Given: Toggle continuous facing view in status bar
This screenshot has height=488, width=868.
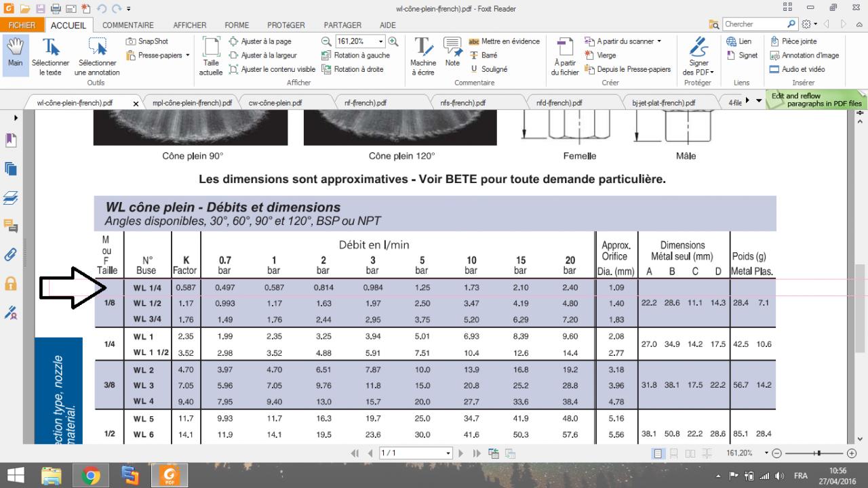Looking at the screenshot, I should [x=707, y=453].
